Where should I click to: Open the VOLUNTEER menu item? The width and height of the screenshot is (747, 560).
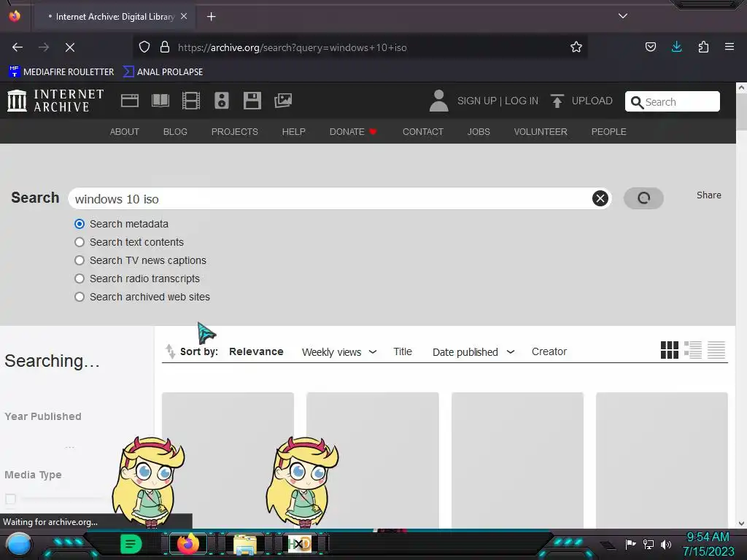pos(541,132)
